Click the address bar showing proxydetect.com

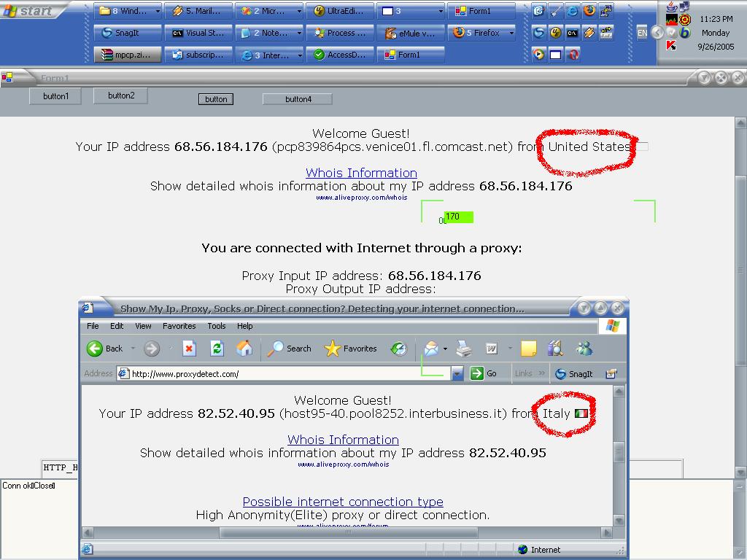(x=284, y=374)
